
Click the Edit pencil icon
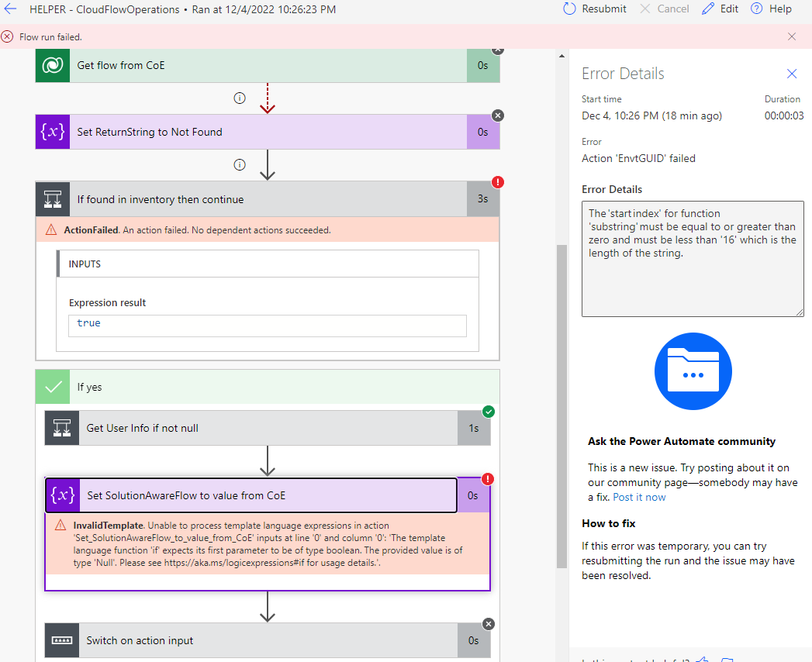(707, 9)
